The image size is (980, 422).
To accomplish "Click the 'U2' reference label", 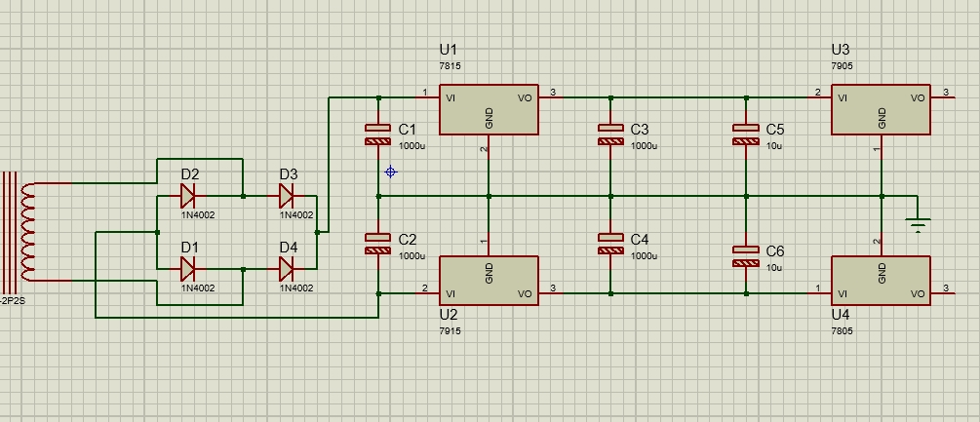I will pos(449,315).
